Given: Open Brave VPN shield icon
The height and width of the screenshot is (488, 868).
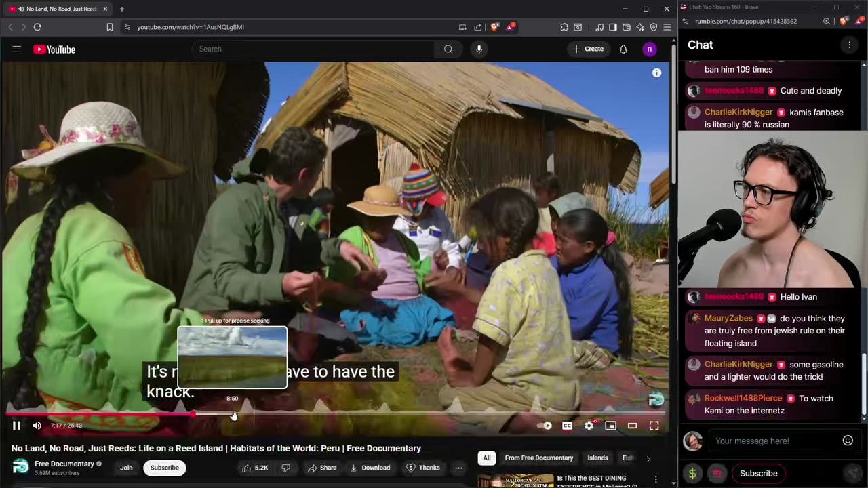Looking at the screenshot, I should (x=654, y=27).
